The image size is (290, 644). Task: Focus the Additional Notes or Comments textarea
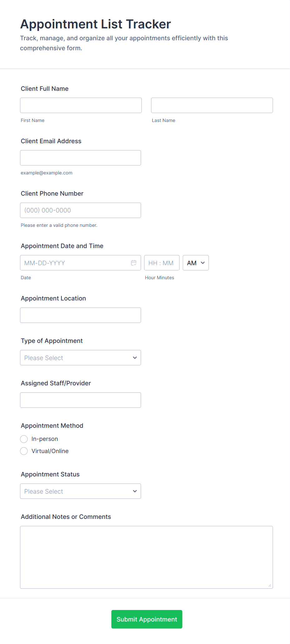(x=146, y=557)
